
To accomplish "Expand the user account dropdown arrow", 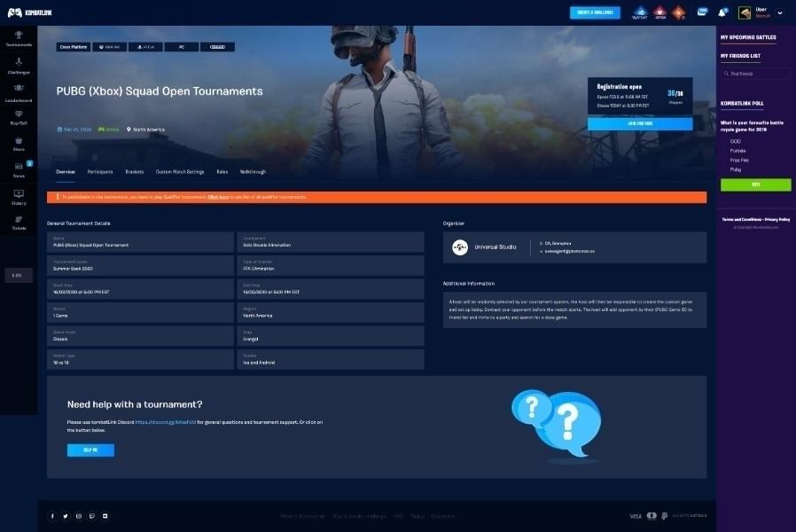I will [780, 13].
